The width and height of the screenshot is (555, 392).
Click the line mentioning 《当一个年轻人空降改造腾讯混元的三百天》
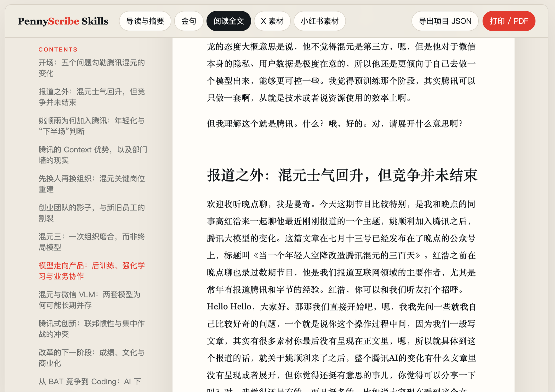[x=341, y=255]
